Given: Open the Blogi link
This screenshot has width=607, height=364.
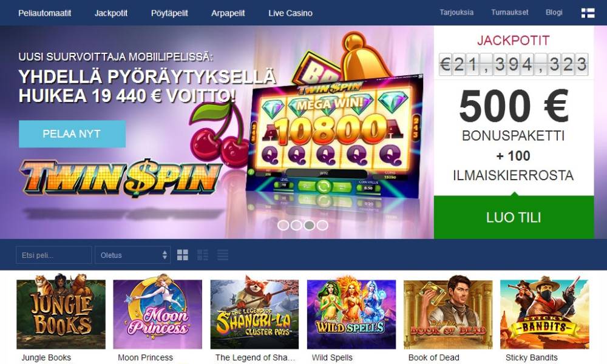Looking at the screenshot, I should click(554, 12).
